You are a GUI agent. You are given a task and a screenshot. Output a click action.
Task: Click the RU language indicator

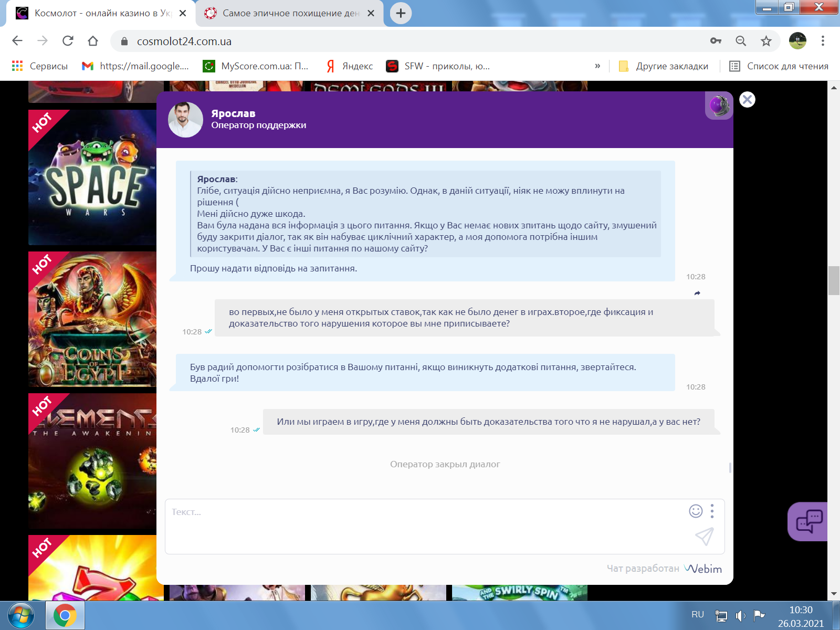point(698,615)
